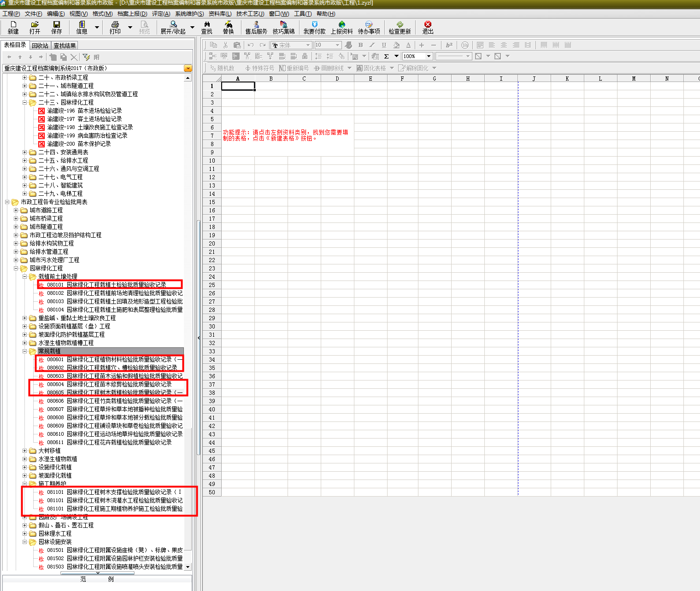Open 技巧集锦 tips collection
Screen dimensions: 700x591
(x=283, y=27)
